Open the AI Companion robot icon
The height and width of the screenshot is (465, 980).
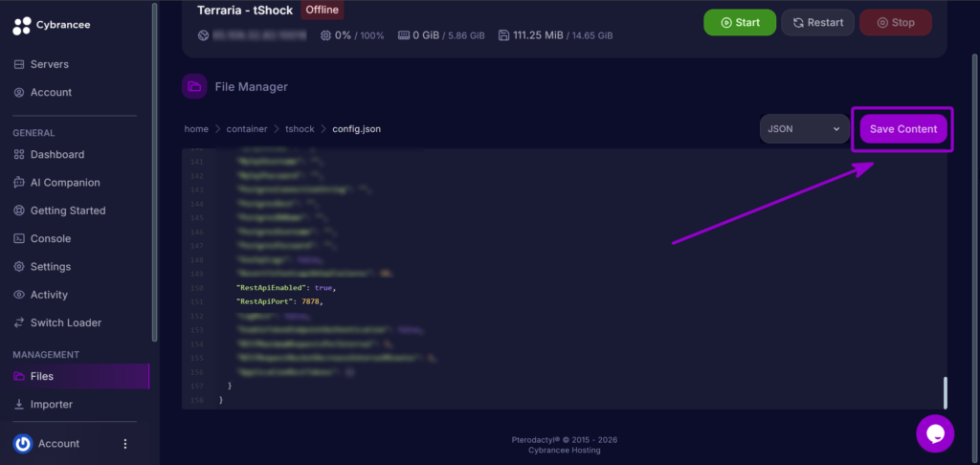pyautogui.click(x=19, y=183)
